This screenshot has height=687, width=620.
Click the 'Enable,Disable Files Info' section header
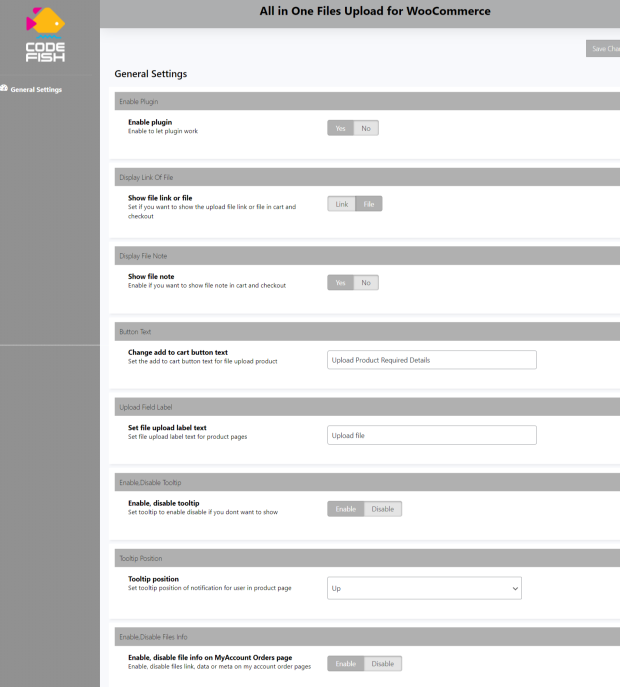(x=367, y=637)
